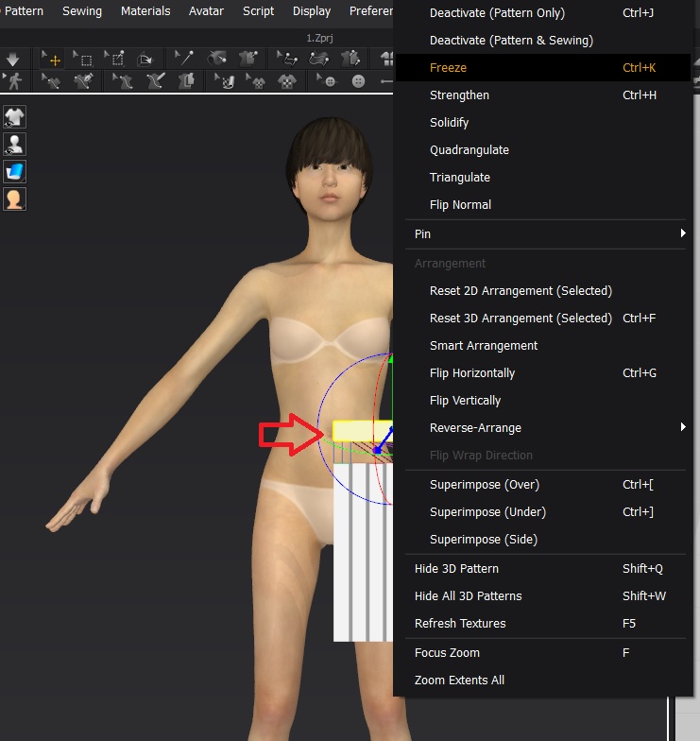Pick the edit 3D line on garment tool
The height and width of the screenshot is (741, 700).
[x=123, y=81]
